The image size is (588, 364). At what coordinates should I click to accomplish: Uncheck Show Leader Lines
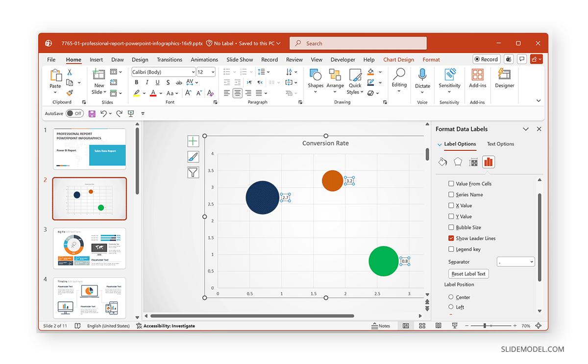point(451,238)
